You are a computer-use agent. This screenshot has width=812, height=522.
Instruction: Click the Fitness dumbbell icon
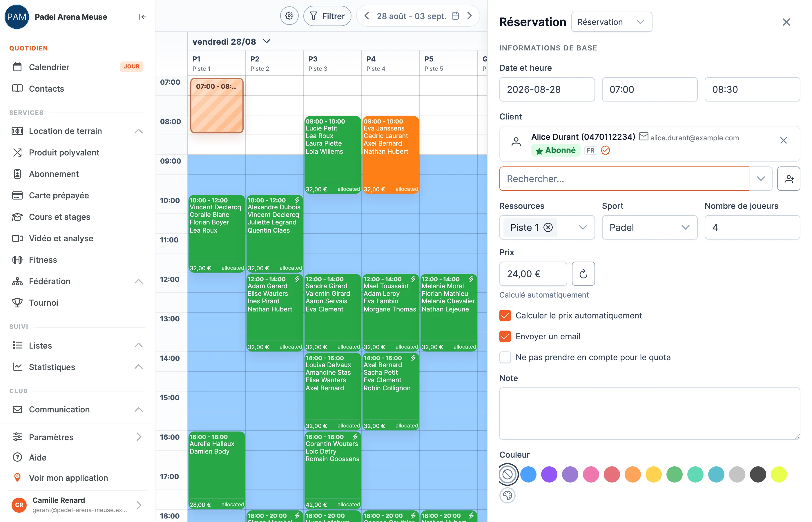click(17, 260)
